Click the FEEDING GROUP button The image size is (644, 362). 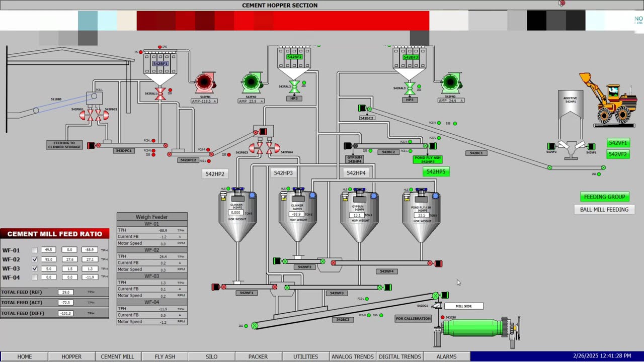[x=604, y=197]
